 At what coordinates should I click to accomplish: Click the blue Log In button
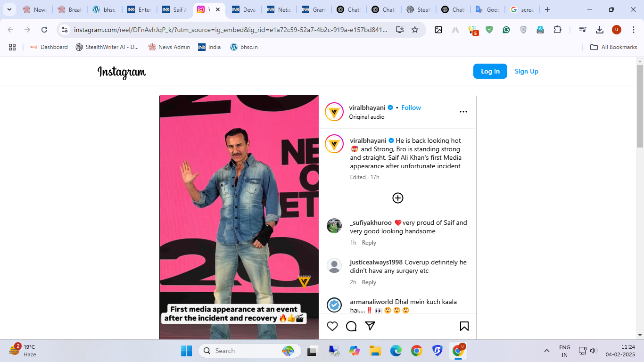pos(490,71)
